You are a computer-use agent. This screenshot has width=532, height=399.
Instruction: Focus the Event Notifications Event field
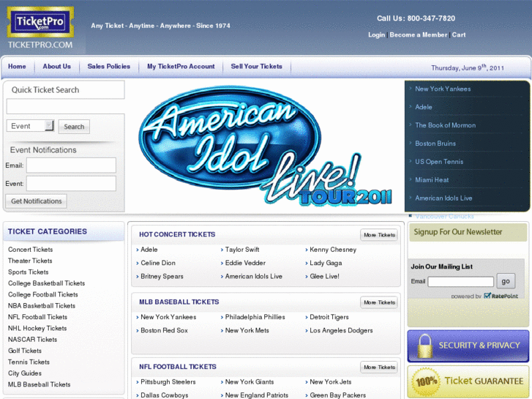71,183
